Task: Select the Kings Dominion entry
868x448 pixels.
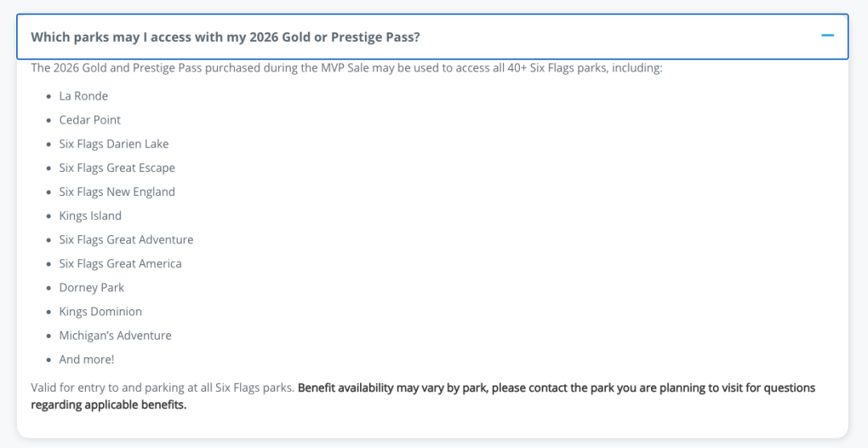Action: (100, 312)
